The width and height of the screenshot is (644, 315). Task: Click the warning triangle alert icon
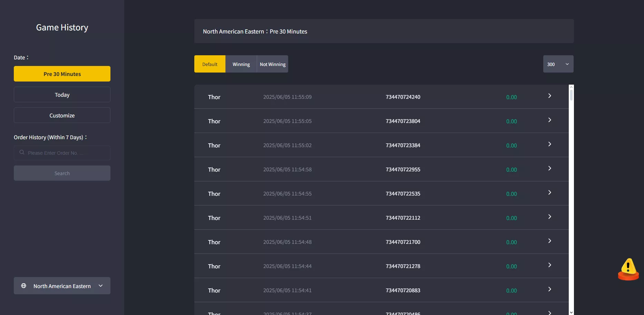(628, 269)
